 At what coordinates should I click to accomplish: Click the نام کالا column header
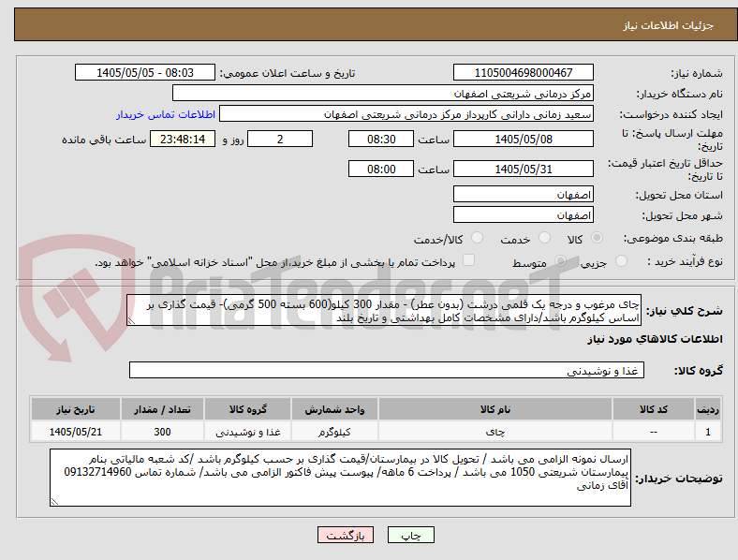(495, 409)
